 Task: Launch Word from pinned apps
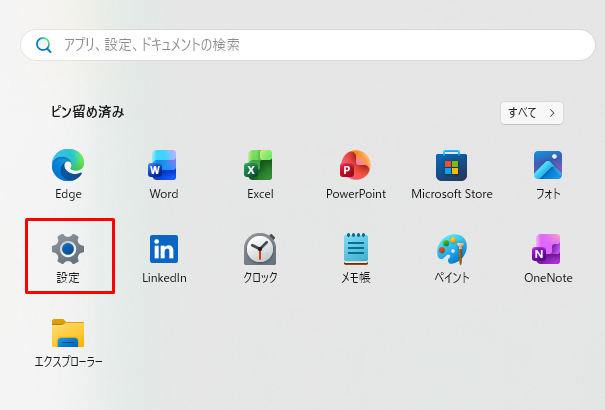point(164,165)
